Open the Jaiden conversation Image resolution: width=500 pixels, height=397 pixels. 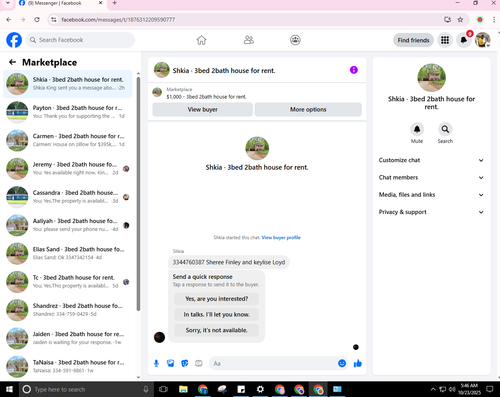coord(68,338)
